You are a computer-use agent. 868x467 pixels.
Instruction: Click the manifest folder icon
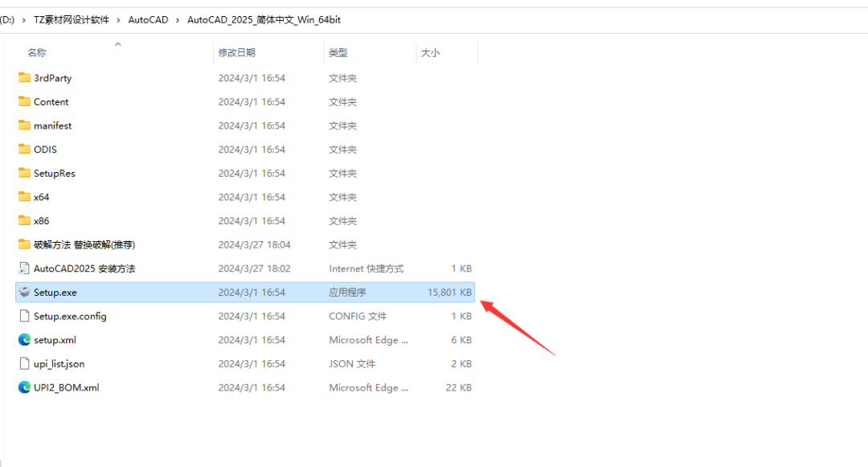[24, 125]
